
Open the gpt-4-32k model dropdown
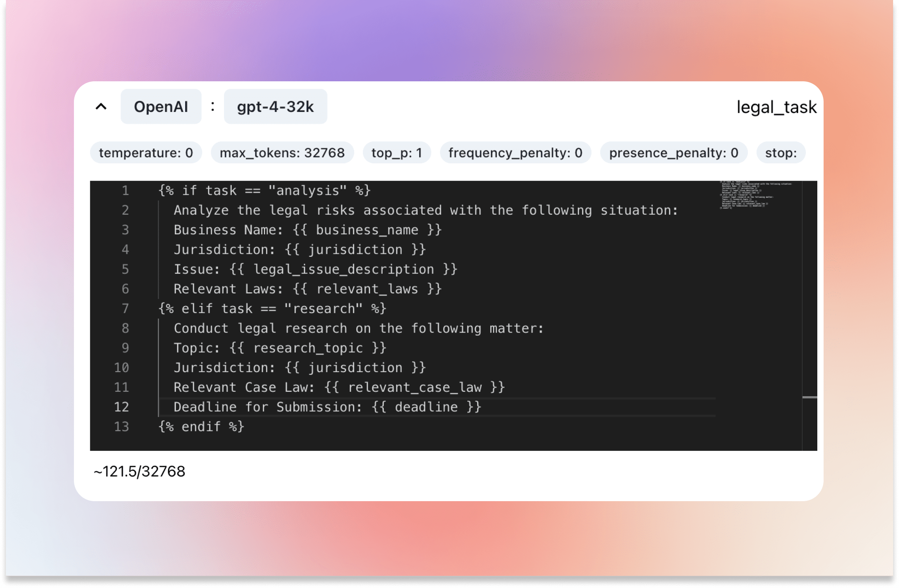tap(275, 106)
